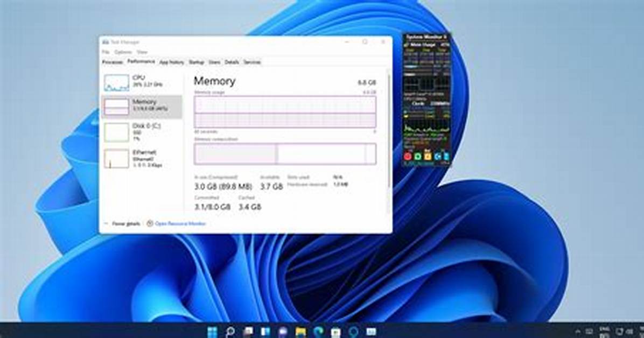Open the File menu in Task Manager
644x338 pixels.
pos(106,52)
